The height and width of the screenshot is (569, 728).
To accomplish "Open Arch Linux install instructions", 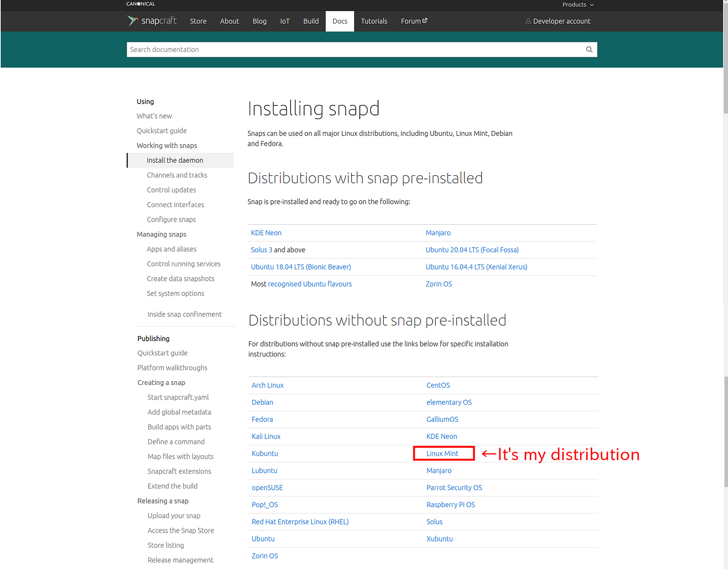I will pyautogui.click(x=267, y=385).
